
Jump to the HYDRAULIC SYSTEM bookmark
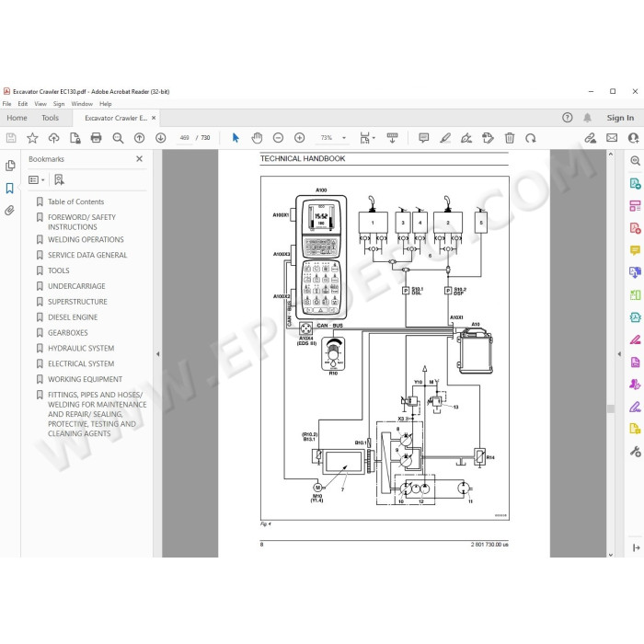pos(81,349)
